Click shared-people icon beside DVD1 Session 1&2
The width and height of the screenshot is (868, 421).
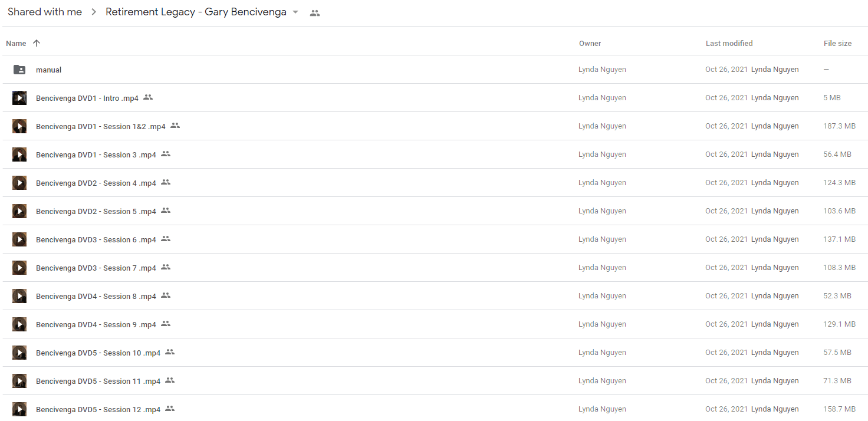(175, 126)
